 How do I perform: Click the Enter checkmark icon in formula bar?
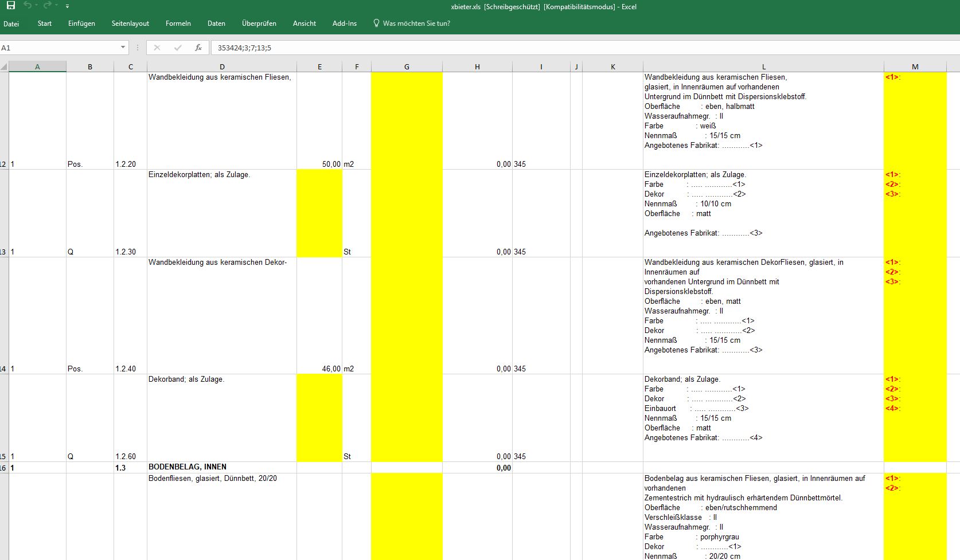click(178, 48)
